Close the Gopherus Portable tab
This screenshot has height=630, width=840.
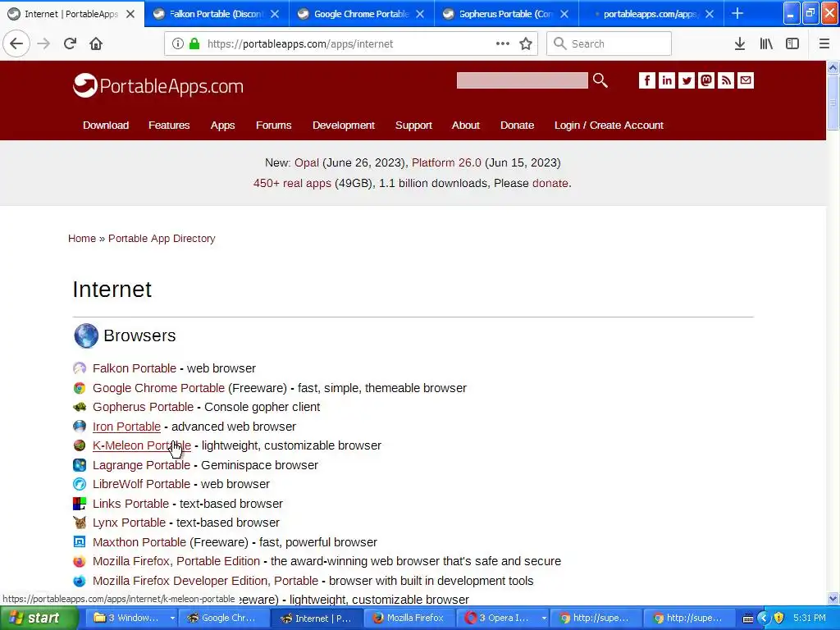click(x=564, y=14)
